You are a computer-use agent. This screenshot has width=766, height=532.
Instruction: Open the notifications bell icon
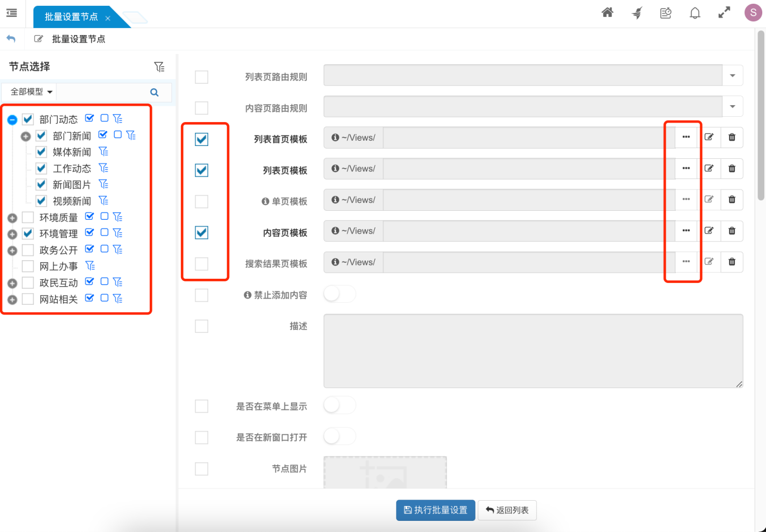(x=695, y=12)
